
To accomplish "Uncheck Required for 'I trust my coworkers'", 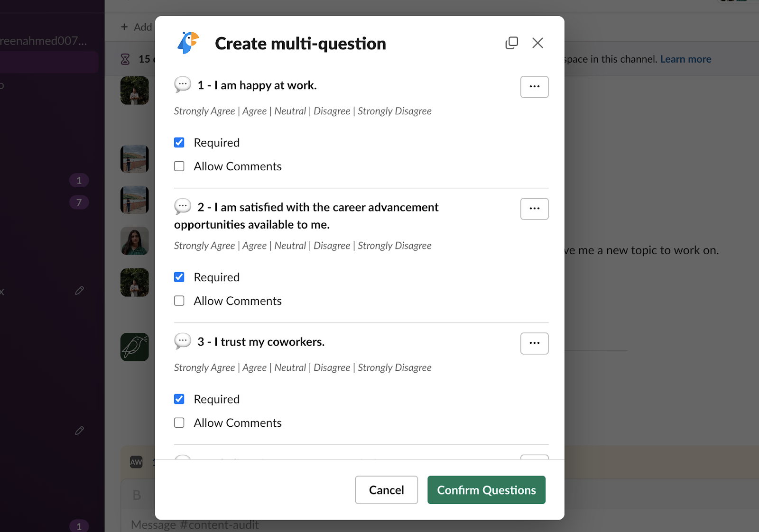I will tap(179, 399).
